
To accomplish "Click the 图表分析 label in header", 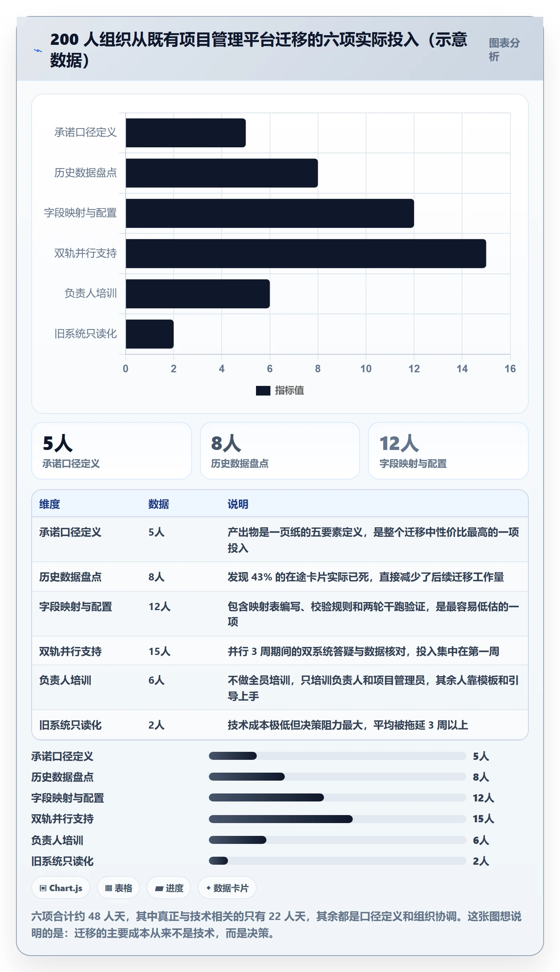I will [504, 50].
